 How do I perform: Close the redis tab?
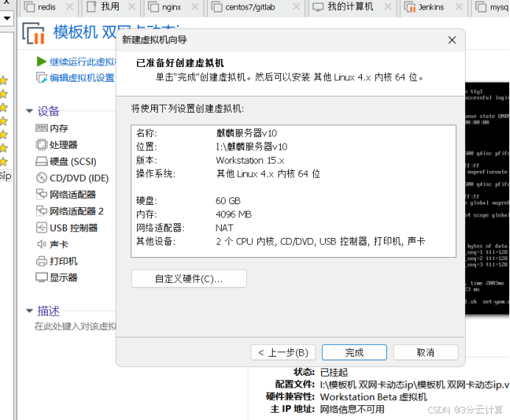click(x=69, y=7)
